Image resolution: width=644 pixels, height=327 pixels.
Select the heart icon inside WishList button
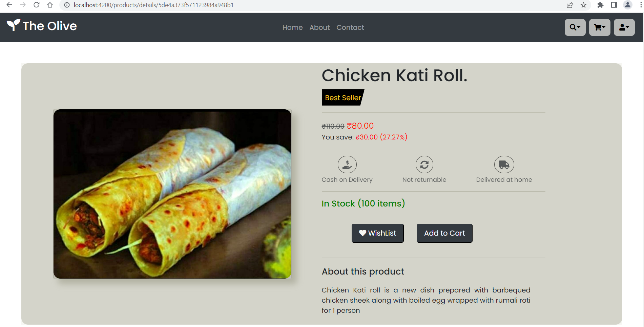(x=362, y=233)
